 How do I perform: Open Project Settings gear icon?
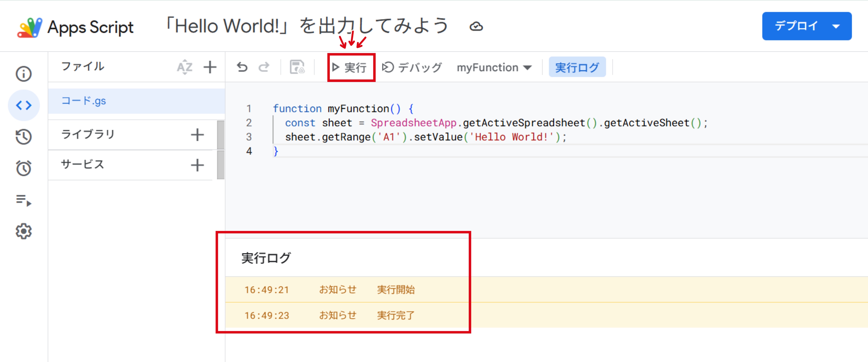pyautogui.click(x=24, y=231)
